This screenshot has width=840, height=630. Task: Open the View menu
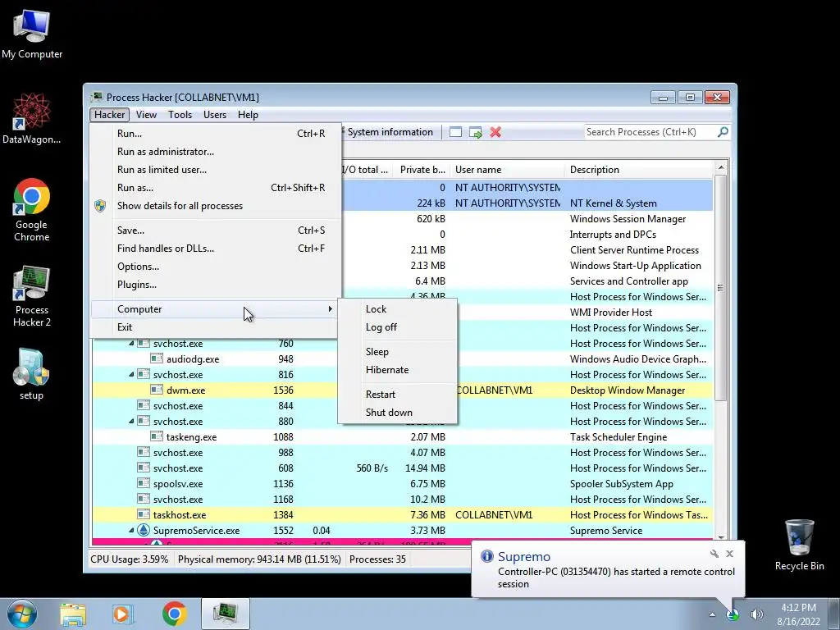146,115
